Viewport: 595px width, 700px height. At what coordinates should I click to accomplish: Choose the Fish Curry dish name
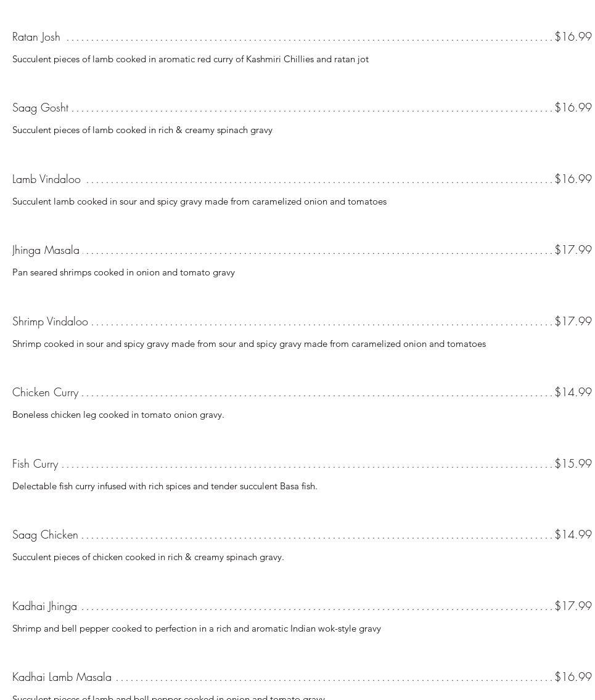35,464
